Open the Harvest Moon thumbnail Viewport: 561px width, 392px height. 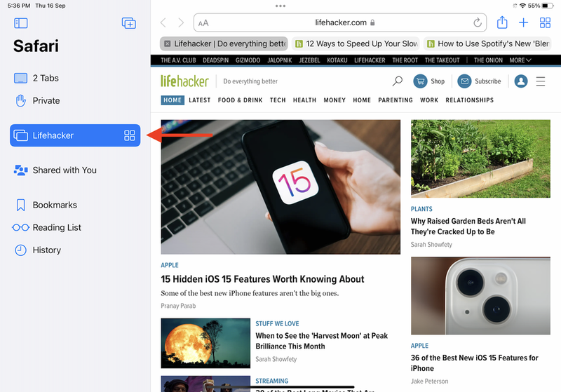(205, 343)
